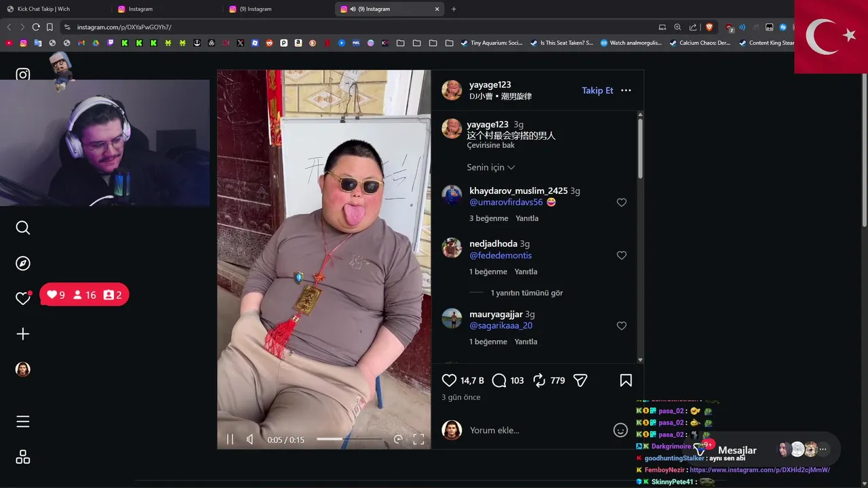The height and width of the screenshot is (488, 868).
Task: Open the @sagarikaaa_20 mention link
Action: pyautogui.click(x=500, y=326)
